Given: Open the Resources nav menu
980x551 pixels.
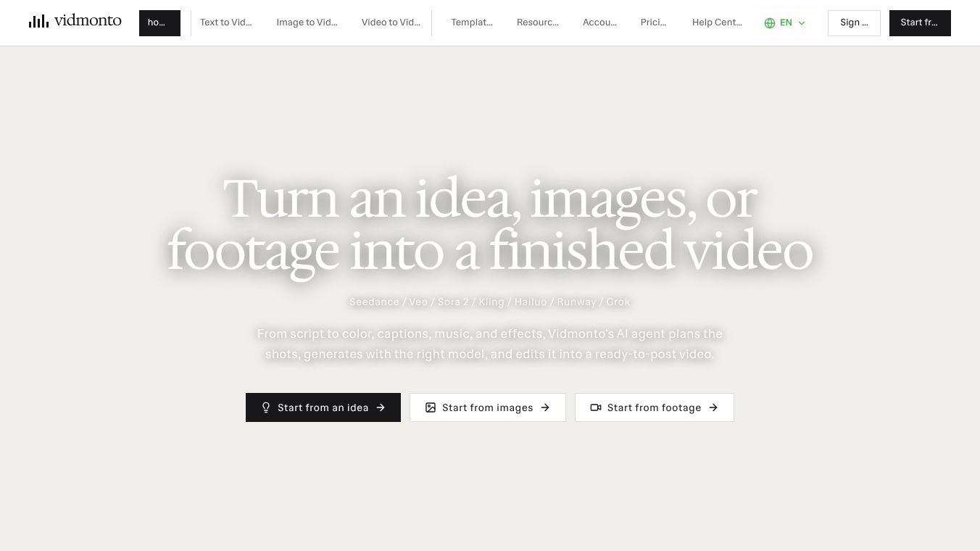Looking at the screenshot, I should pyautogui.click(x=538, y=22).
